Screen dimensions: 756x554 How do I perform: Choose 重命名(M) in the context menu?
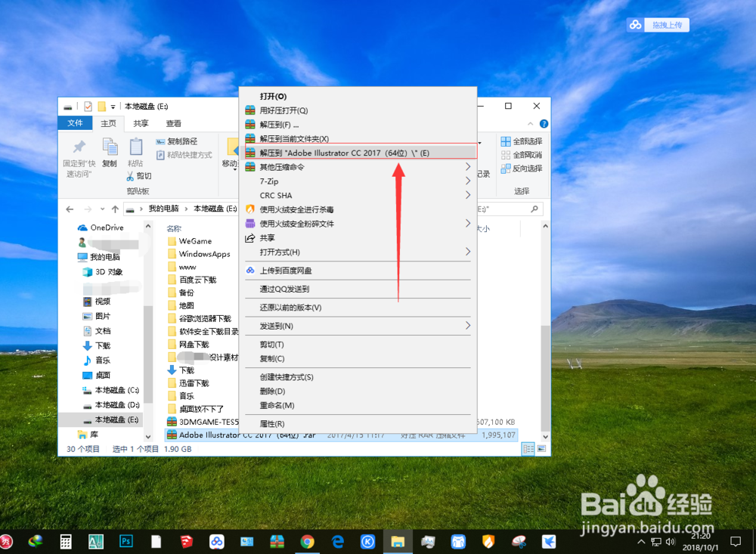[358, 406]
